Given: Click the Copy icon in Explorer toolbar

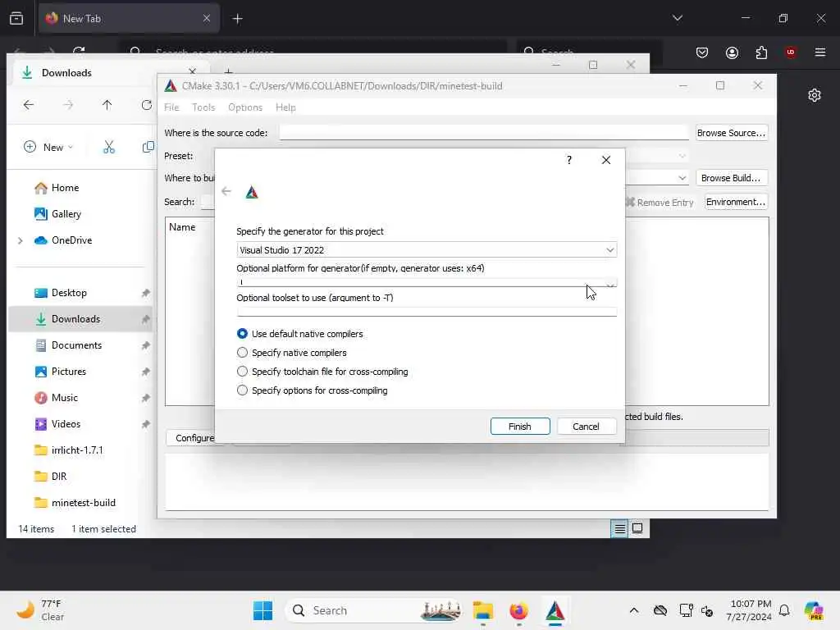Looking at the screenshot, I should (x=148, y=147).
